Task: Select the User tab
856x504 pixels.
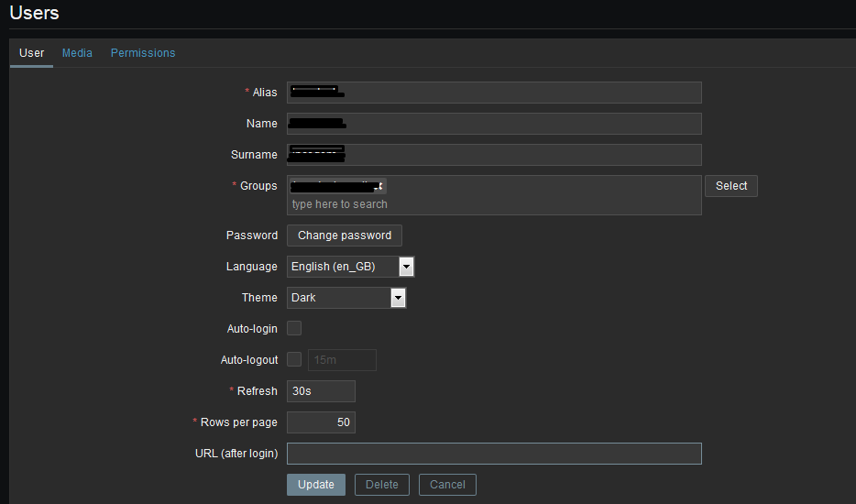Action: 32,53
